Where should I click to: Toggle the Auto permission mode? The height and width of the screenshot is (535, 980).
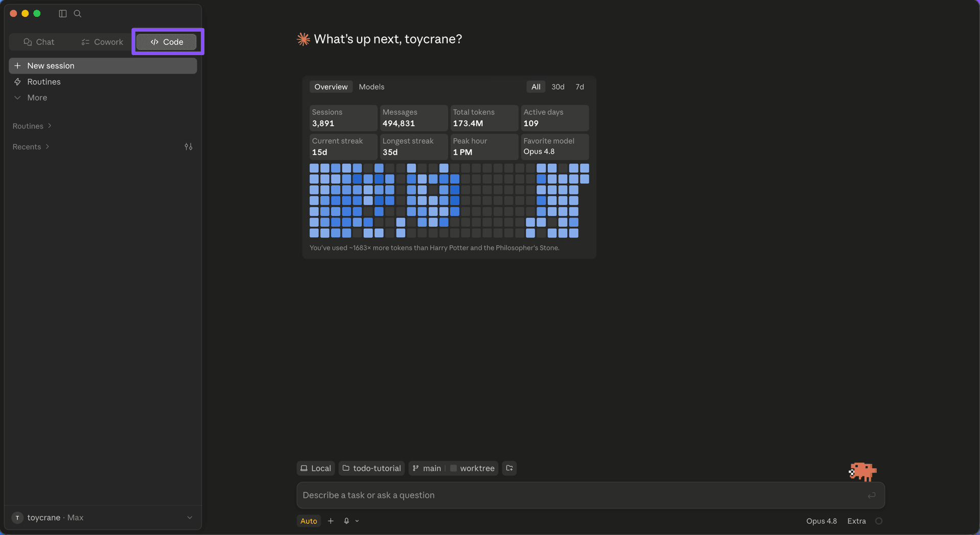point(309,521)
